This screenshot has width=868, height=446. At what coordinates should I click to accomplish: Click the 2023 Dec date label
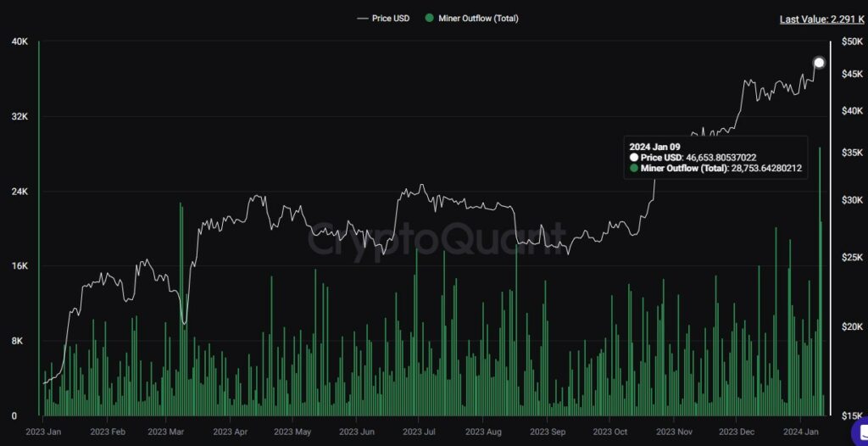tap(737, 432)
